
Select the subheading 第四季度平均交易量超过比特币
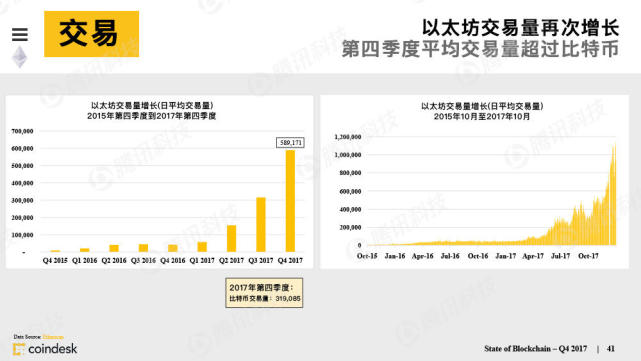(480, 49)
